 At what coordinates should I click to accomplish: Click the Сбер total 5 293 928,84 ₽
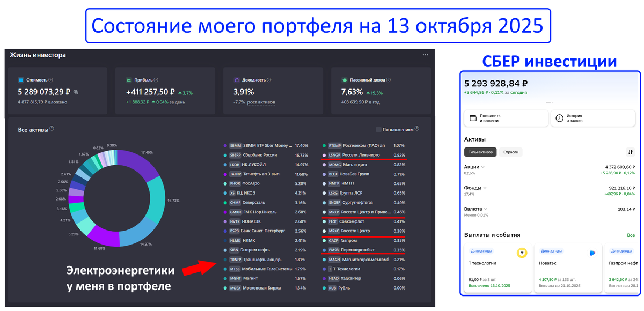click(x=496, y=83)
